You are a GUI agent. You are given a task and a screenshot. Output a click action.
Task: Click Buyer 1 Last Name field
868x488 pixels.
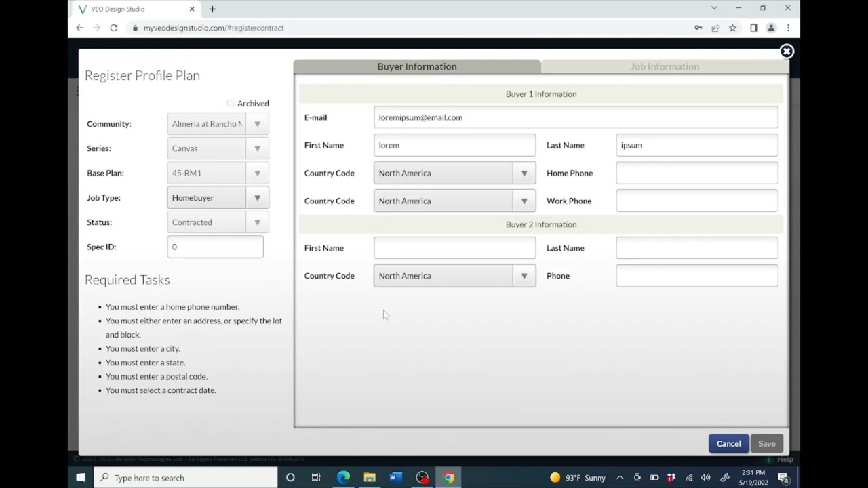[x=697, y=145]
